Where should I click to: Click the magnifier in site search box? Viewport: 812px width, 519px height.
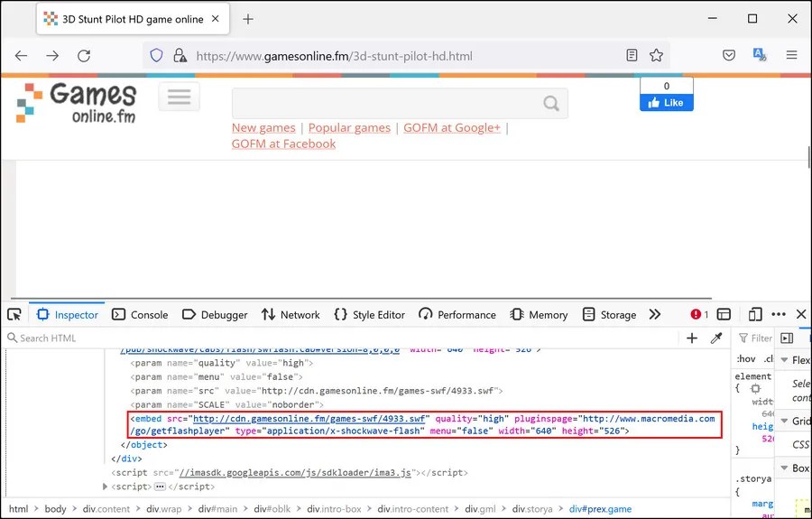(551, 103)
